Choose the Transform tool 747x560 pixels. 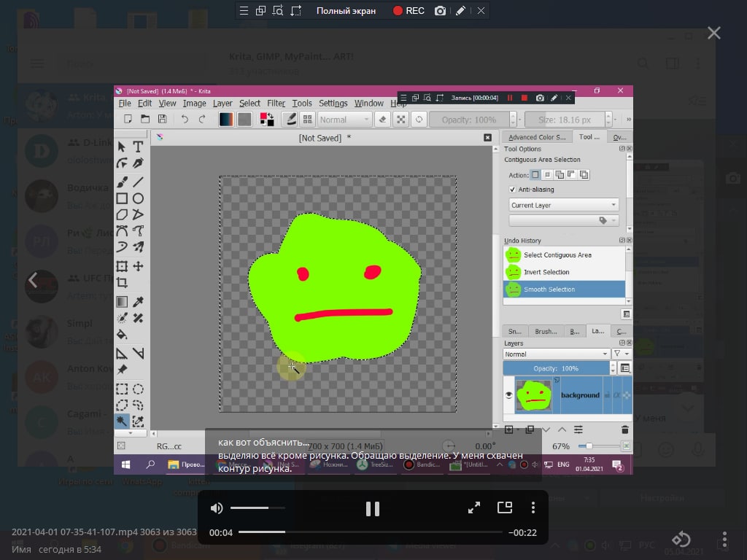tap(122, 266)
